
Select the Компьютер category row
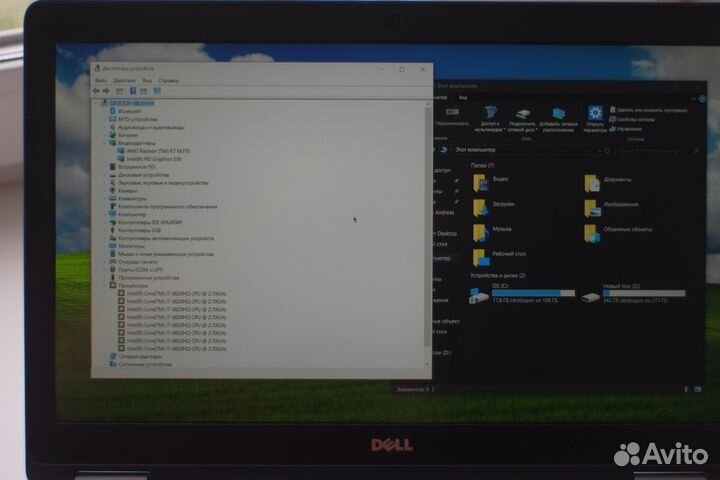[x=132, y=214]
